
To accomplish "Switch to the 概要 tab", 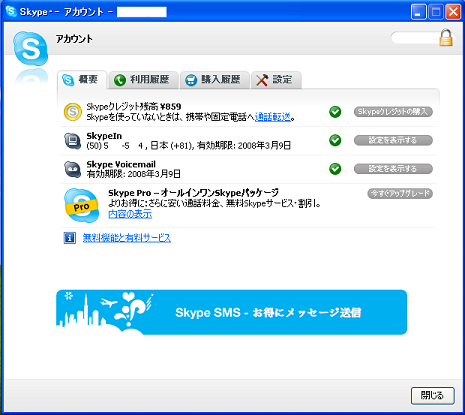I will click(x=82, y=80).
